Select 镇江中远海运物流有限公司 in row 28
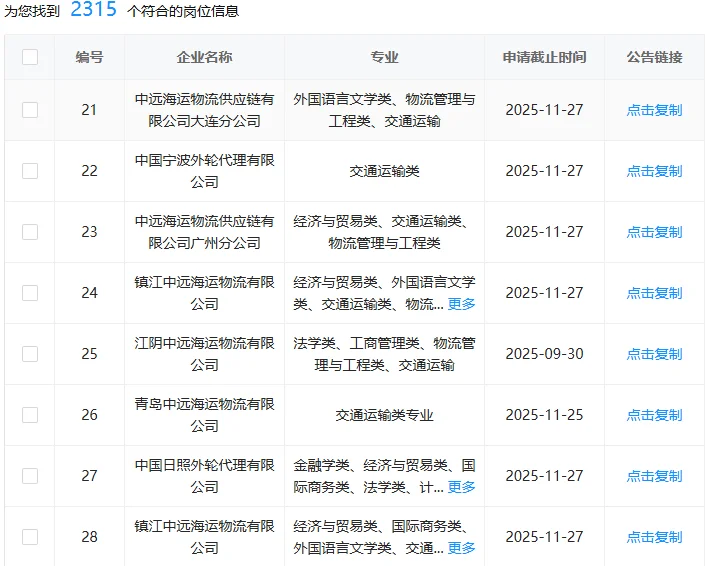Image resolution: width=705 pixels, height=566 pixels. [x=205, y=537]
